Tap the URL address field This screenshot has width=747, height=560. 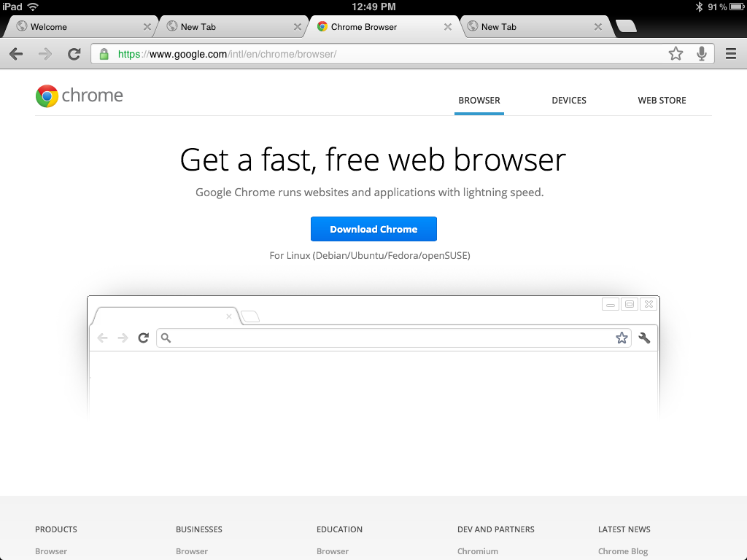[387, 54]
